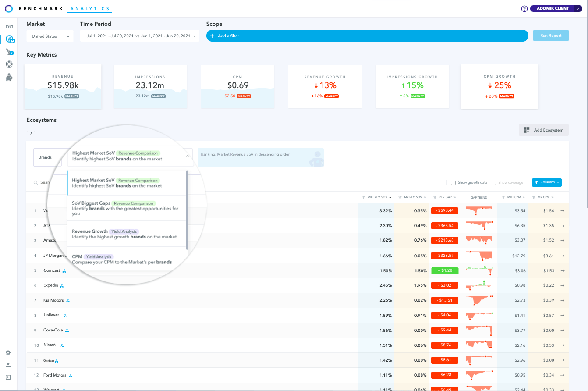Click the ecosystem icon next to Unilever

point(65,315)
